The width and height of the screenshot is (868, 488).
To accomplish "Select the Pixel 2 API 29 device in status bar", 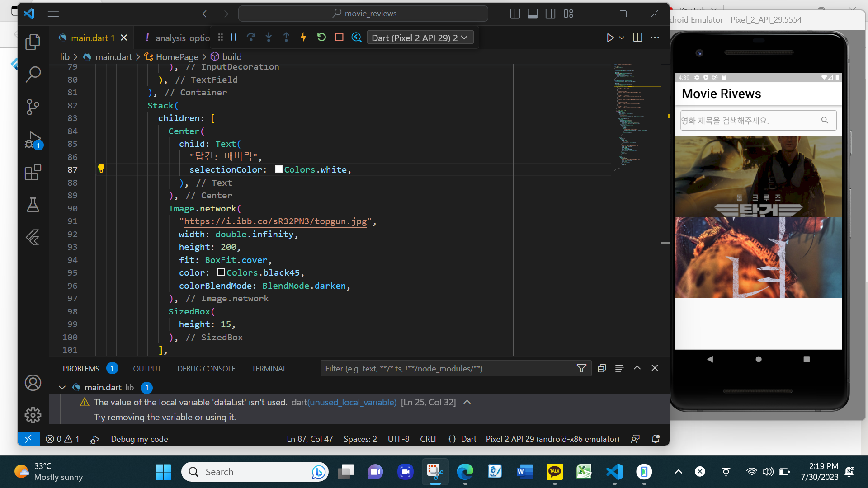I will click(x=552, y=439).
